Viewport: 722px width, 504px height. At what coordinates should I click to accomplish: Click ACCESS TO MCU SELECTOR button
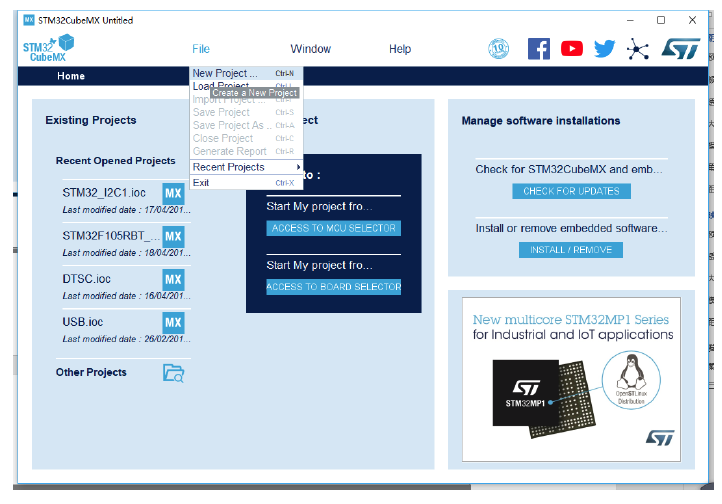333,228
